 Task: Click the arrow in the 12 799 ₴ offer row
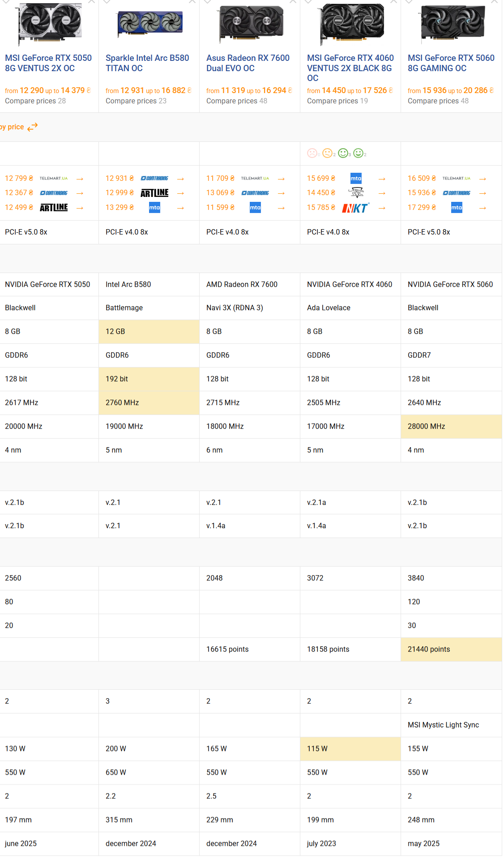(80, 179)
